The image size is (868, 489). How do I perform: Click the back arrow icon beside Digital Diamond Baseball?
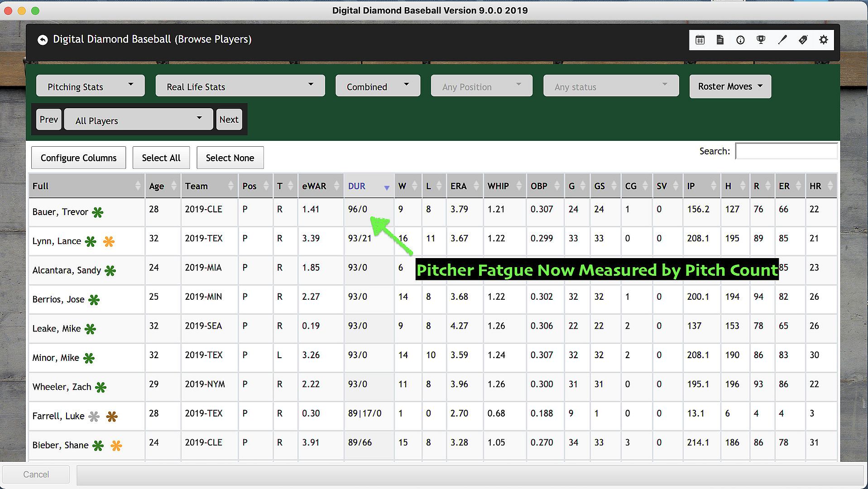point(43,40)
